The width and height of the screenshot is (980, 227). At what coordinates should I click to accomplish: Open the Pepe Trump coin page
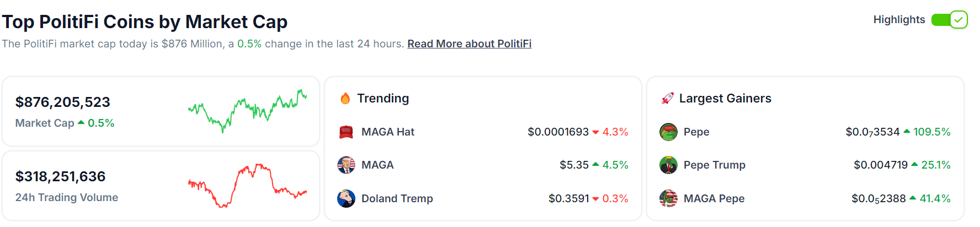(x=715, y=165)
